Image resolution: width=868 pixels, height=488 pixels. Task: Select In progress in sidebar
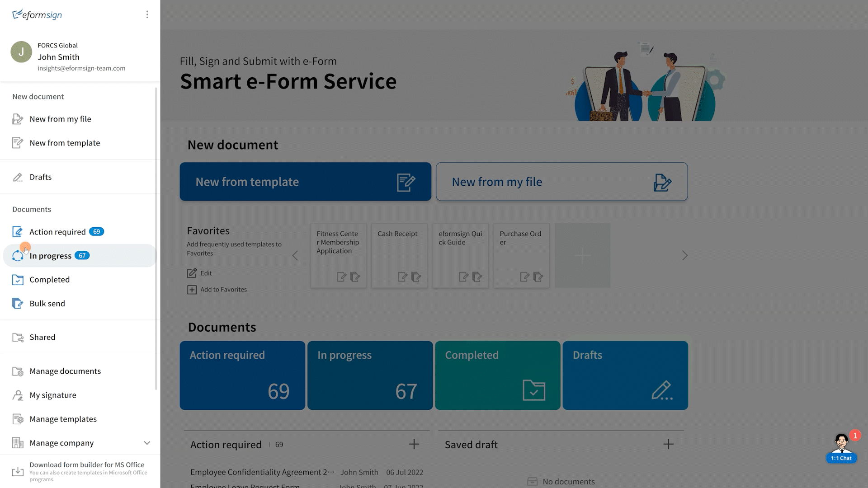pyautogui.click(x=80, y=256)
